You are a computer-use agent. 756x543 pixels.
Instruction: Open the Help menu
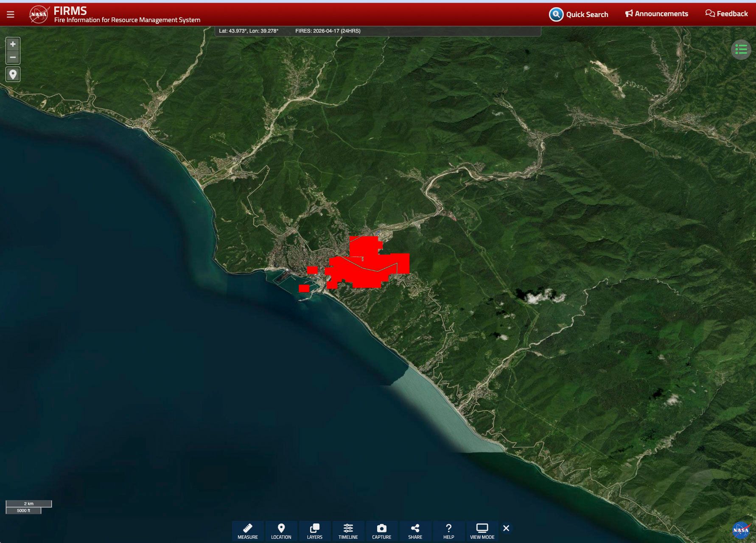[449, 531]
